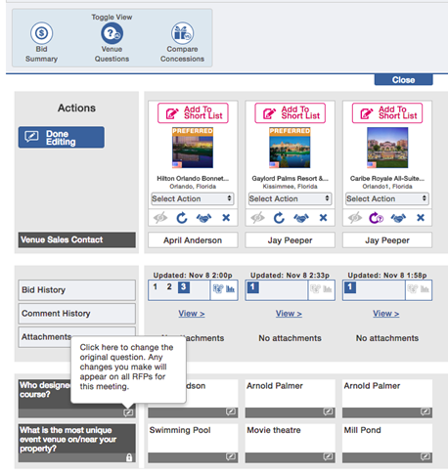Select bid version 2 in Hilton's bid history

click(x=169, y=286)
